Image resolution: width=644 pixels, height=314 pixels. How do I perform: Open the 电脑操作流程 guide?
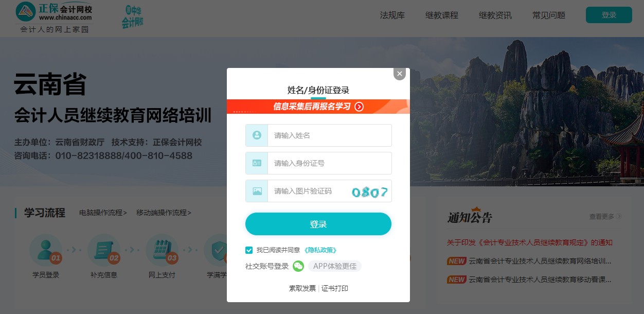pos(103,213)
